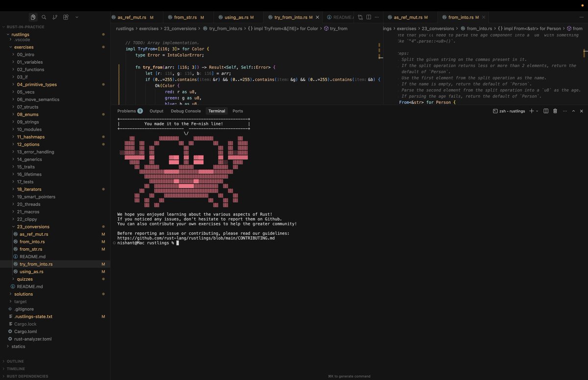Viewport: 588px width, 380px height.
Task: Expand the 18_iterators folder
Action: click(29, 189)
